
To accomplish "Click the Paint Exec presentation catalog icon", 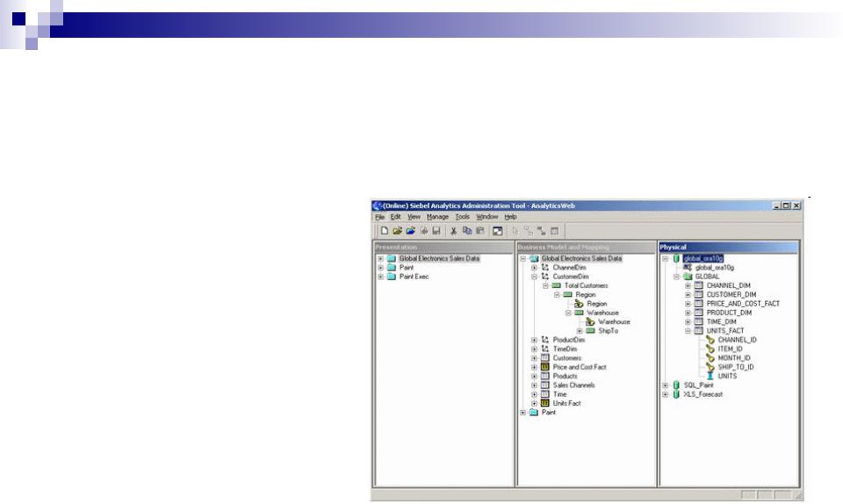I will click(x=392, y=277).
